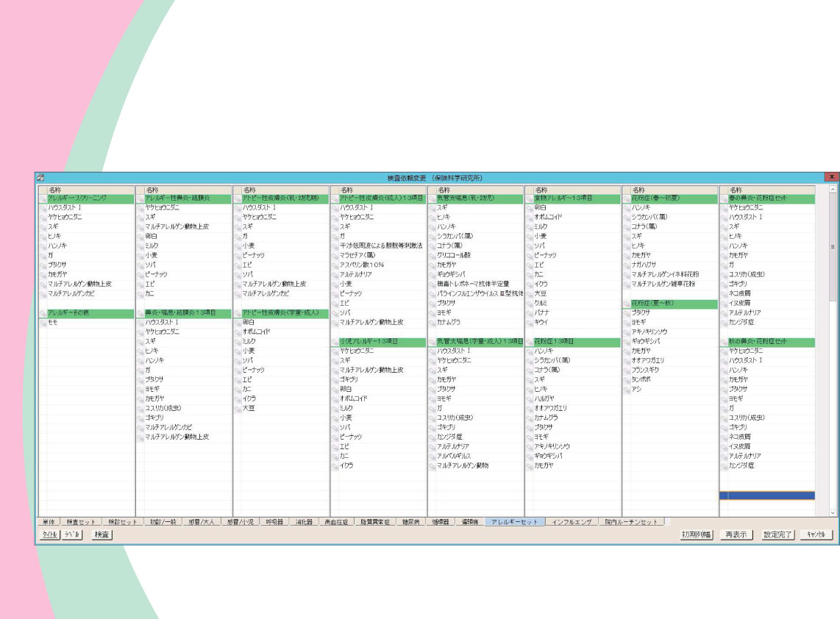Open the 院内ルーチンセット tab

(631, 522)
